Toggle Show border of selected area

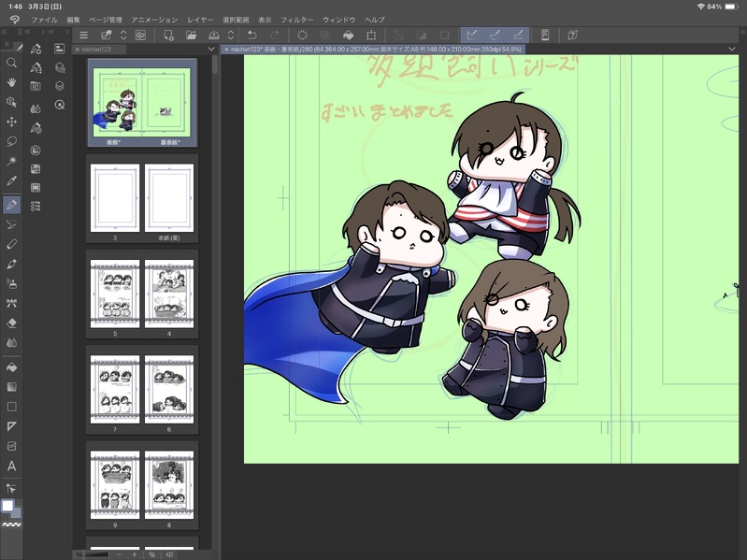click(444, 36)
